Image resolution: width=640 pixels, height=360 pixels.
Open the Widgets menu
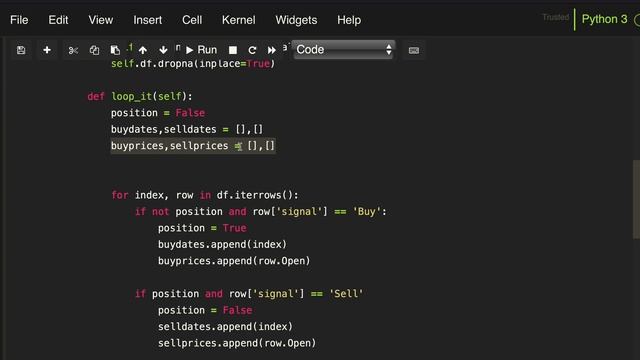[x=296, y=20]
